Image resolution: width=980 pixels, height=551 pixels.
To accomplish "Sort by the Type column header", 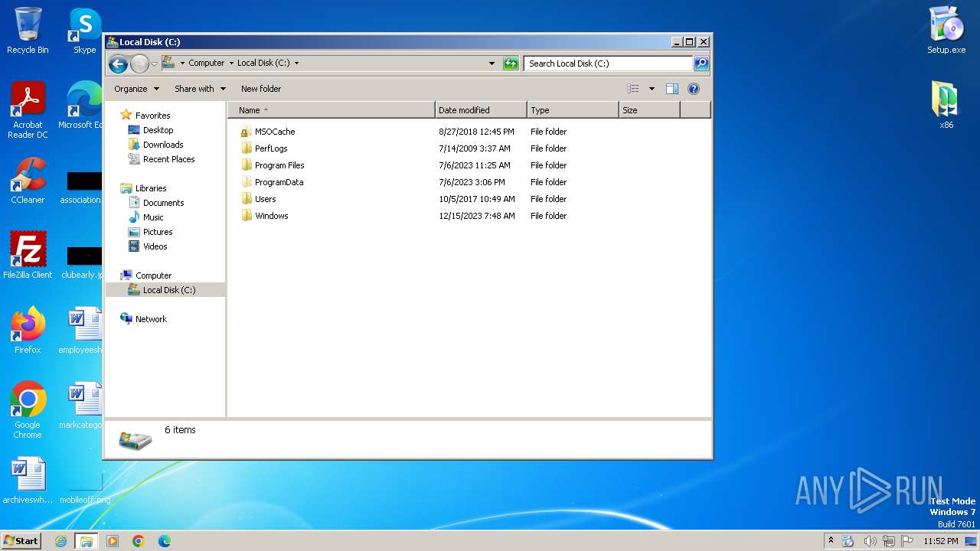I will (x=573, y=110).
